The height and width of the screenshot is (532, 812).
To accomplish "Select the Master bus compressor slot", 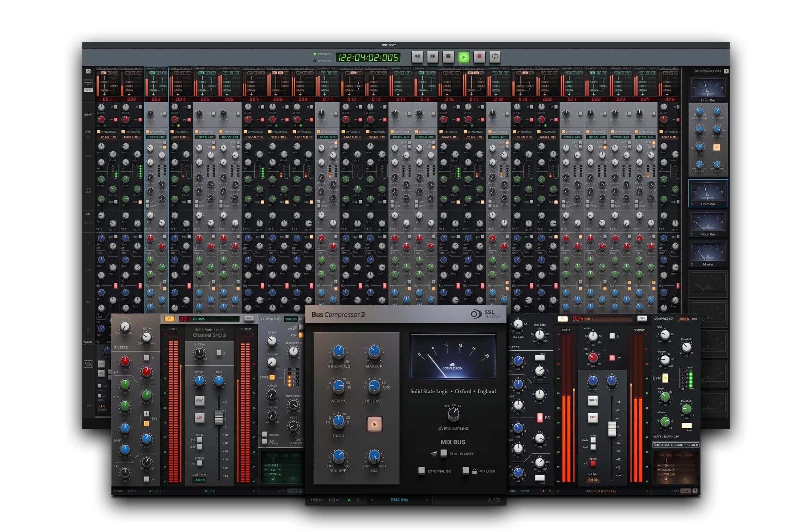I will 708,254.
